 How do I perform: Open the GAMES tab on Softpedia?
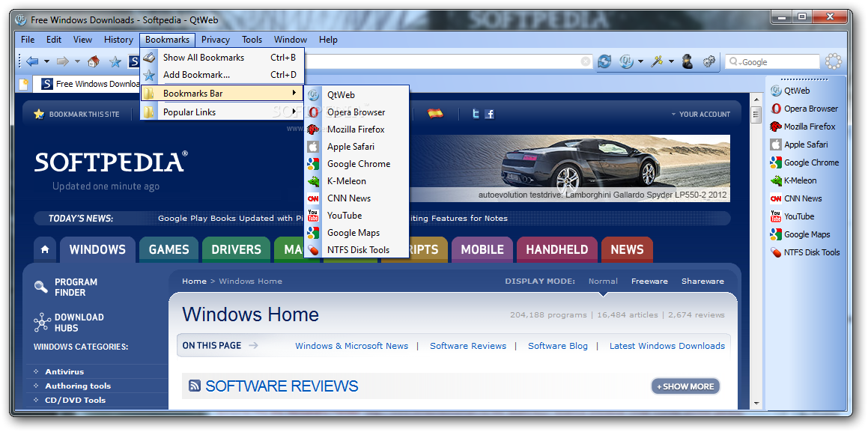169,249
